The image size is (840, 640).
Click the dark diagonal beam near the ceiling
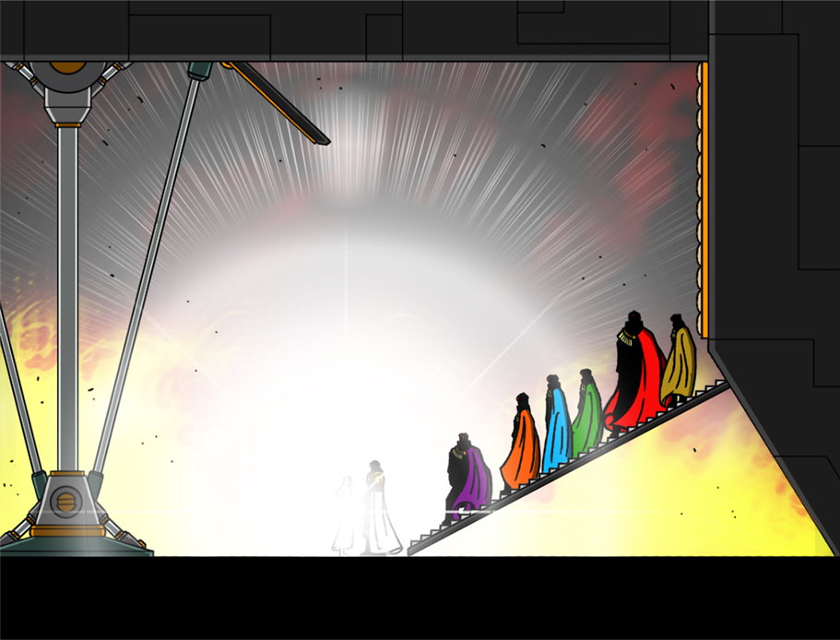coord(277,103)
